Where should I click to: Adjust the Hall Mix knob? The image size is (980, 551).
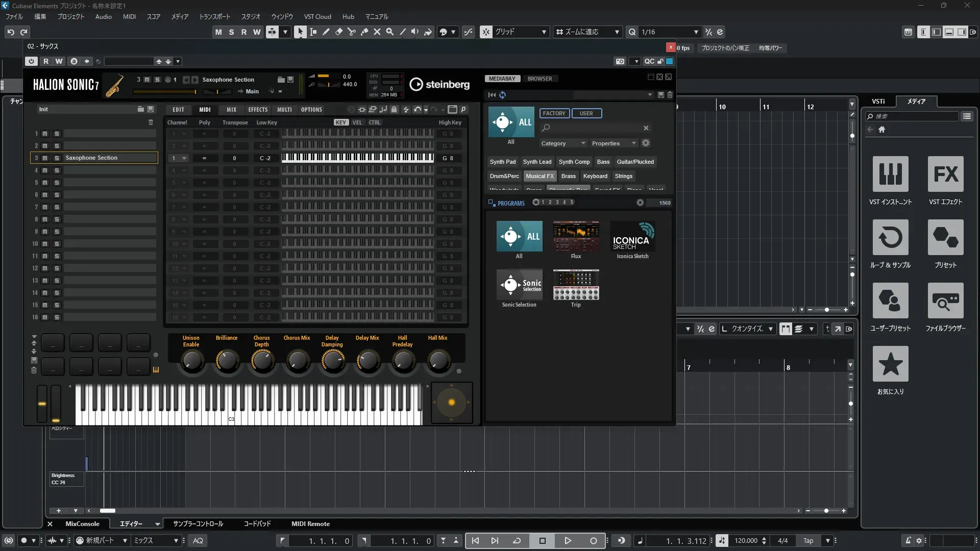(x=437, y=361)
